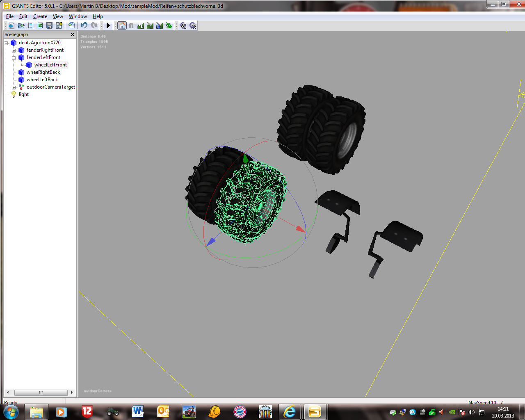Image resolution: width=525 pixels, height=420 pixels.
Task: Click the FC Bayern logo taskbar icon
Action: point(240,411)
